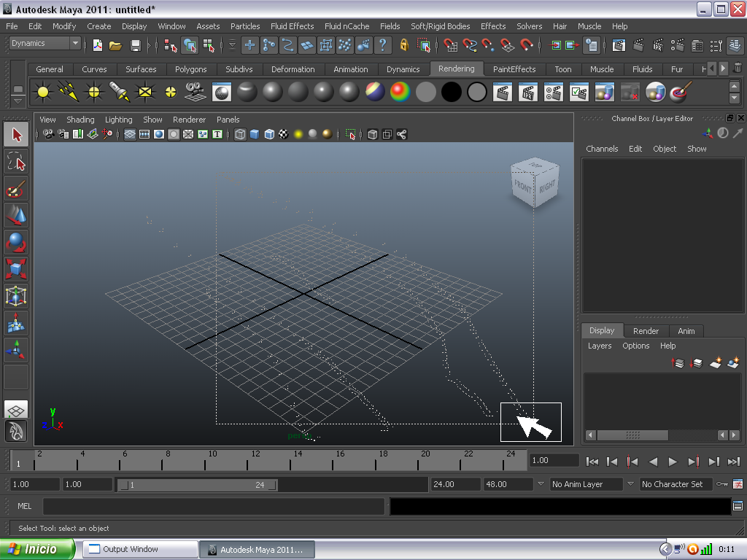Create an area light from shelf
Screen dimensions: 747x560
[145, 91]
